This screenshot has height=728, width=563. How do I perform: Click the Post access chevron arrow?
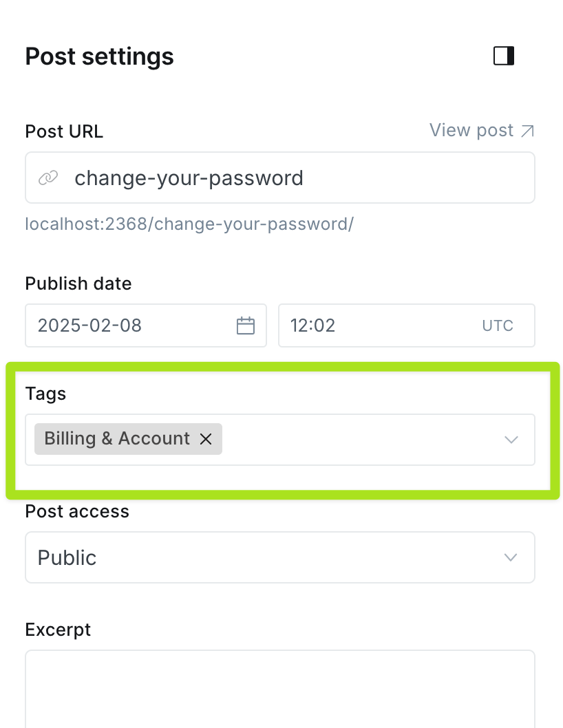tap(511, 557)
